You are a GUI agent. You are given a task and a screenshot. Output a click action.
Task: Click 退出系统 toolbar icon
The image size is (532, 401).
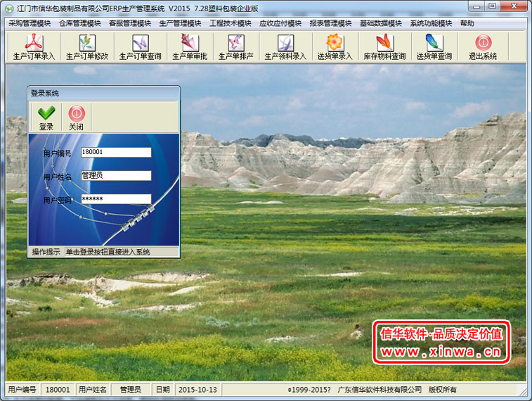click(483, 47)
